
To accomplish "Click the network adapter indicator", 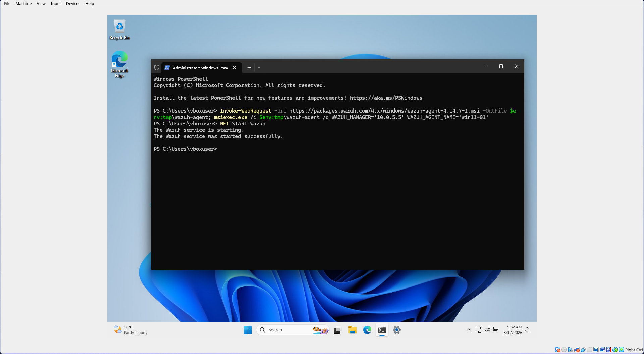I will [x=577, y=350].
